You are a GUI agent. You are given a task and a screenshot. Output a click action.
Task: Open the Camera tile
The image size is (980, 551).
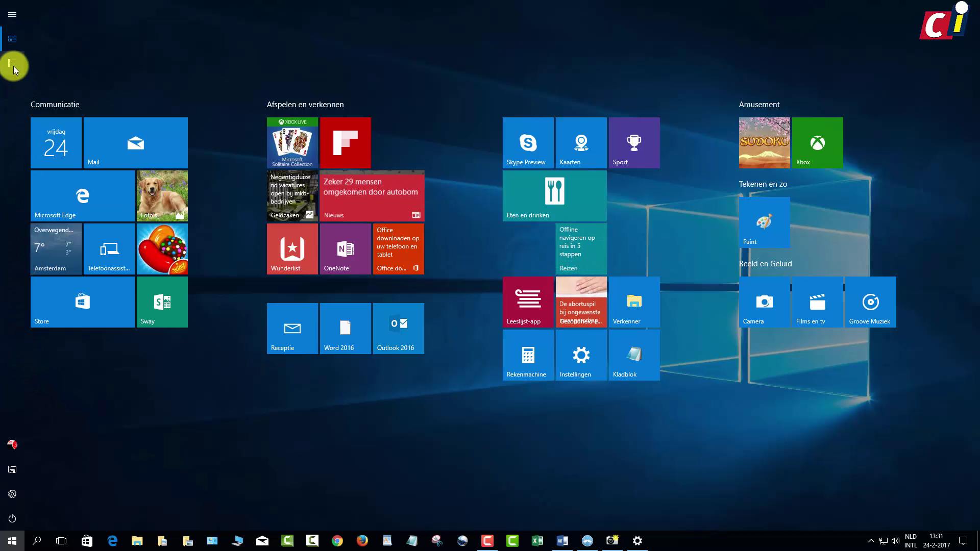click(764, 302)
